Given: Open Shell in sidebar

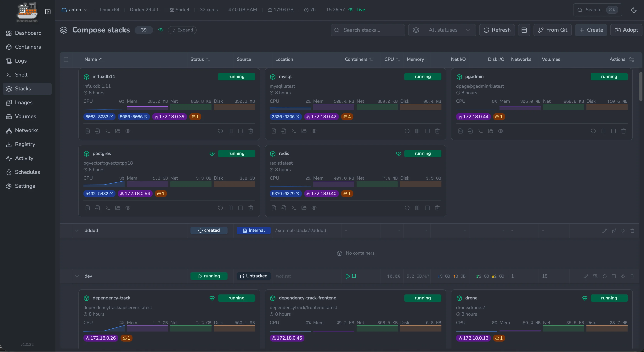Looking at the screenshot, I should click(27, 75).
